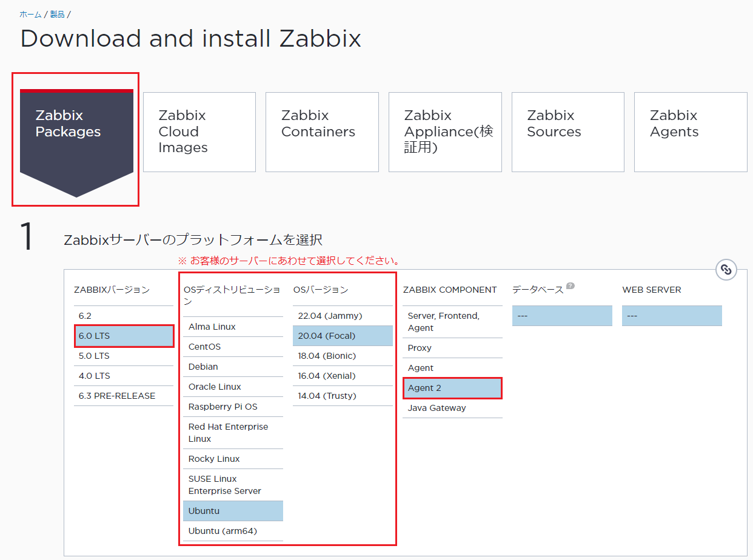Click the copy link chain icon

[726, 270]
